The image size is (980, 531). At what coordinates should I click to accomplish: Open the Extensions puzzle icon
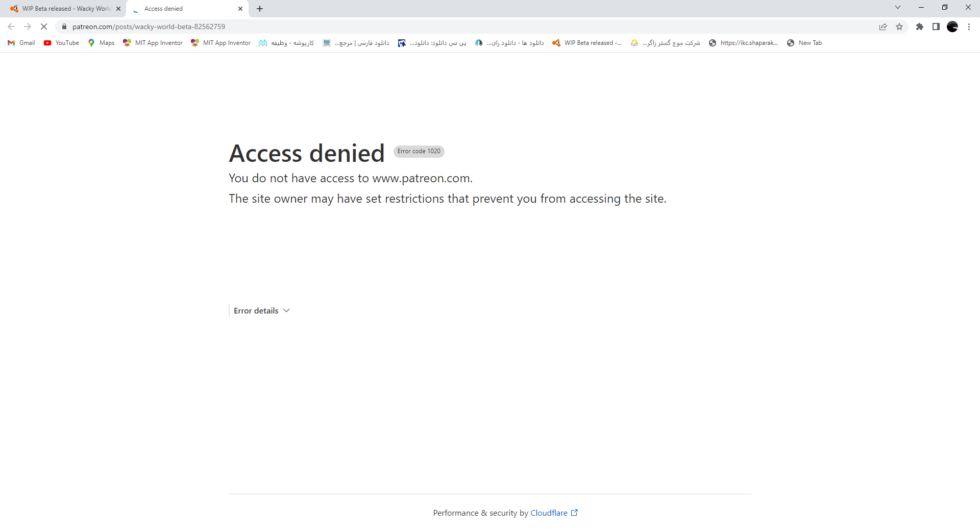click(x=920, y=27)
